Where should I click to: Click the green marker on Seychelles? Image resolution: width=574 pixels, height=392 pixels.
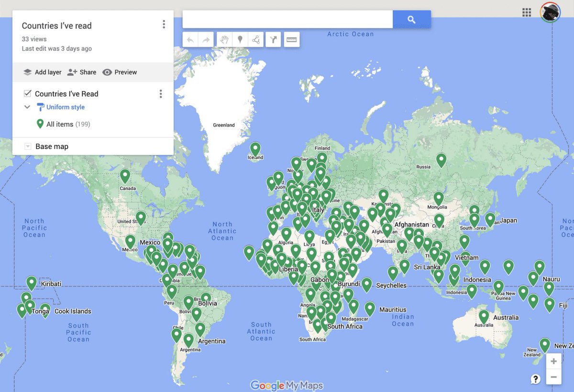366,285
